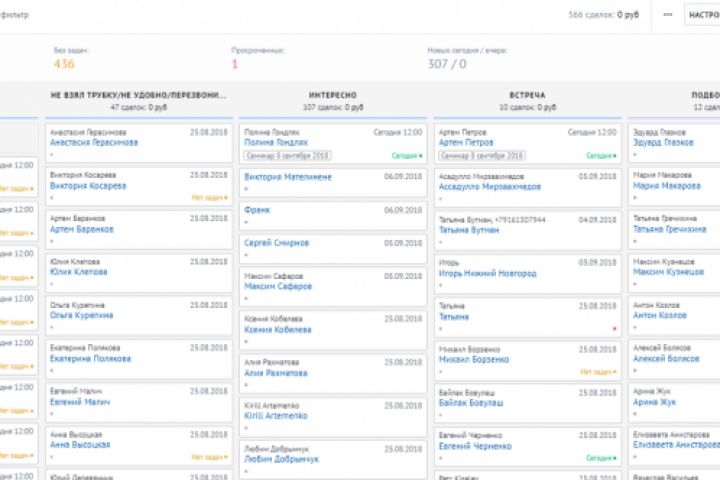This screenshot has height=480, width=720.
Task: Select the ВСТРЕЧА column header
Action: coord(526,95)
